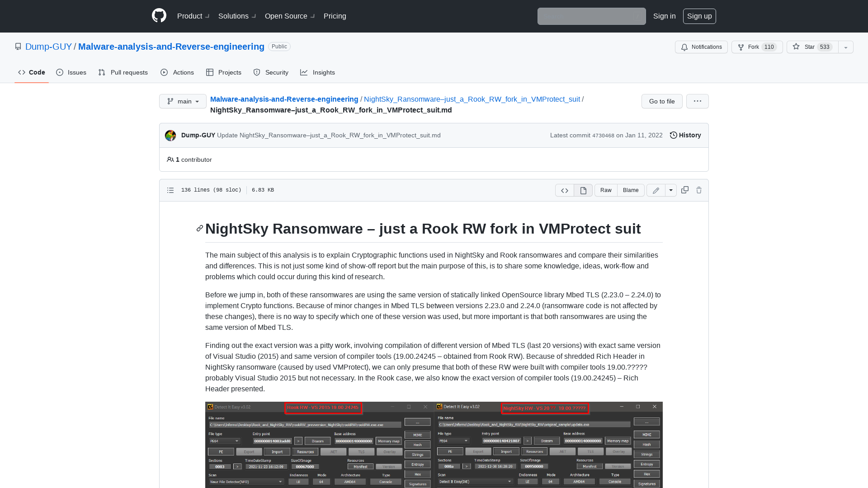Delete this file trash icon

[x=699, y=190]
